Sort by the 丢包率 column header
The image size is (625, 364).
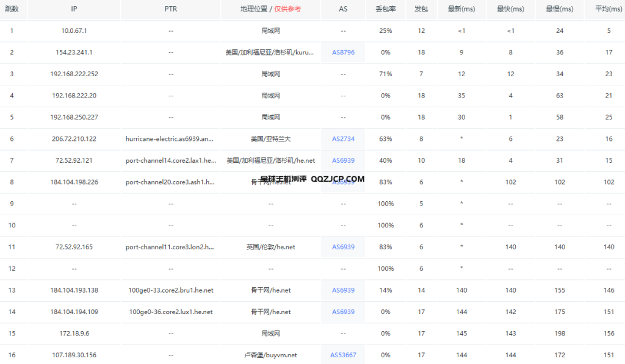(x=385, y=9)
